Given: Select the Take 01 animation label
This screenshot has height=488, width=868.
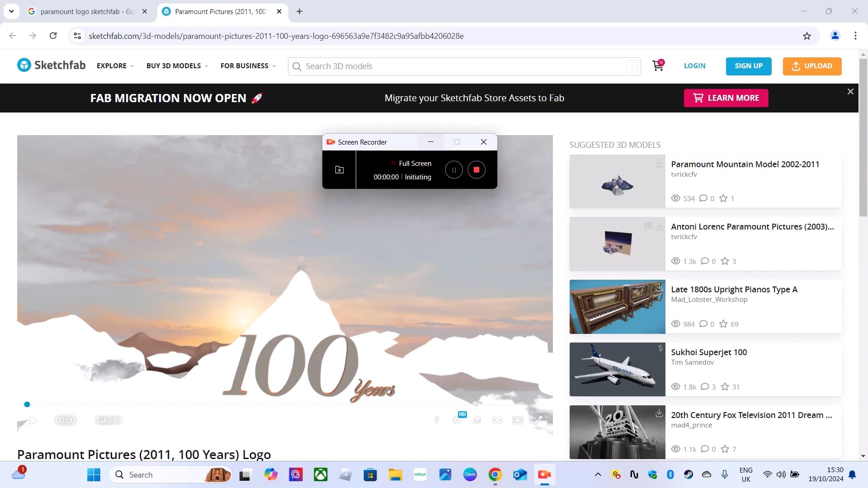Looking at the screenshot, I should click(x=108, y=420).
